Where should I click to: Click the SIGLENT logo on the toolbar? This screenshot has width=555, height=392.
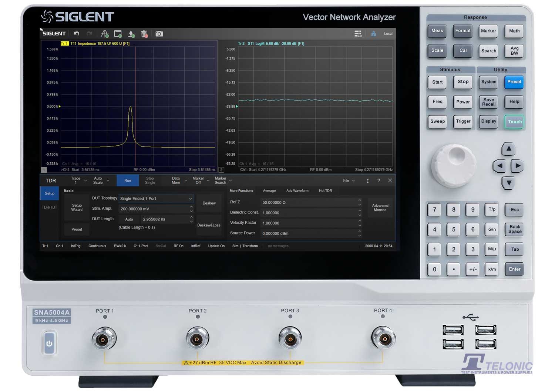54,33
